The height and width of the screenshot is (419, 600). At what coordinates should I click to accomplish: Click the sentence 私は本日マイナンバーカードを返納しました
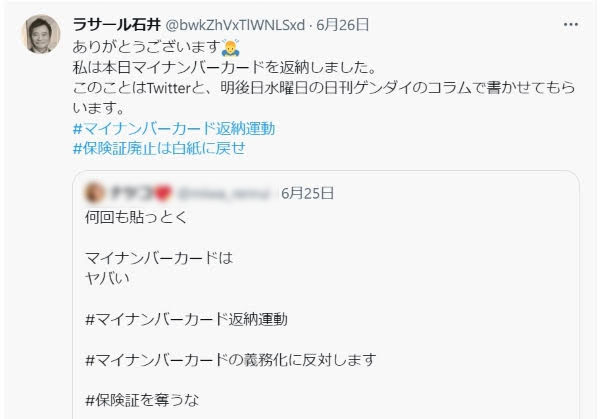point(225,68)
